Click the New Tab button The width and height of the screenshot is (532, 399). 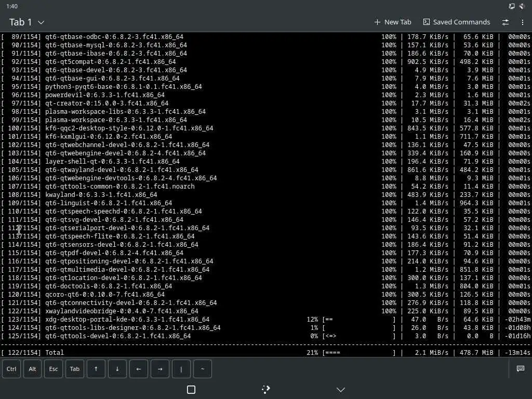point(393,22)
